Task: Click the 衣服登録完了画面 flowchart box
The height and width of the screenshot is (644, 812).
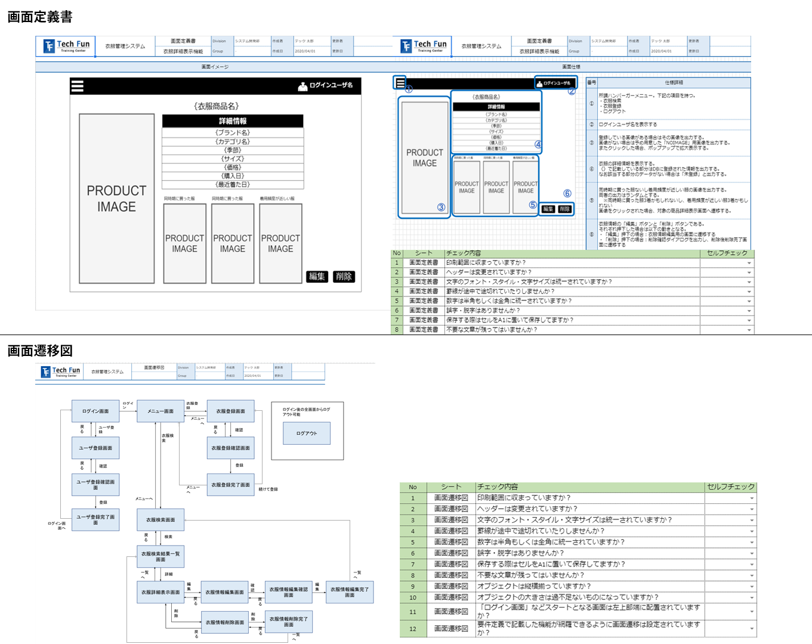Action: [230, 485]
